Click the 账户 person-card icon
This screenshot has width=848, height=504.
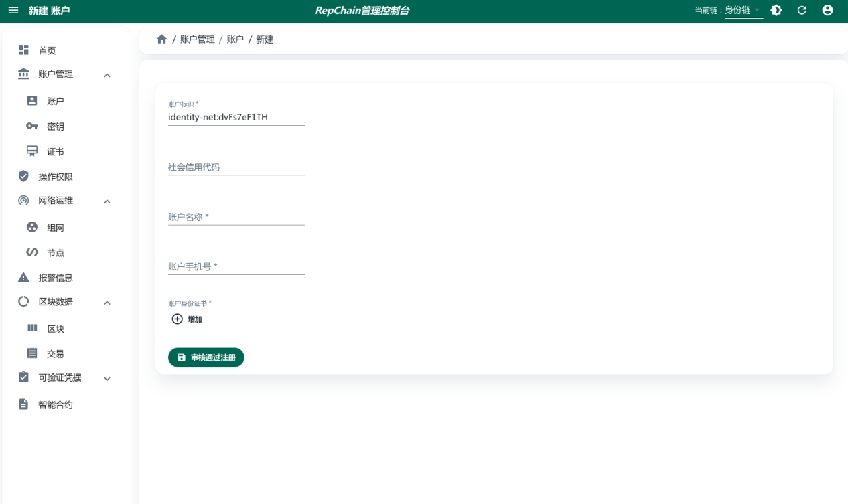(31, 101)
